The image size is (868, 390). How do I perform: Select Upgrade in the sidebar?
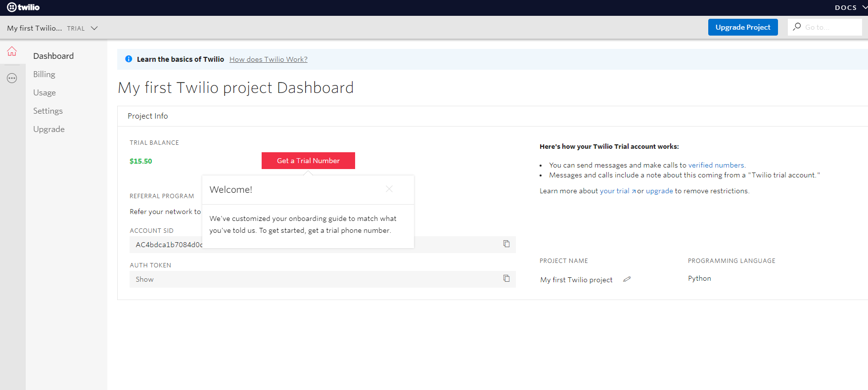49,129
